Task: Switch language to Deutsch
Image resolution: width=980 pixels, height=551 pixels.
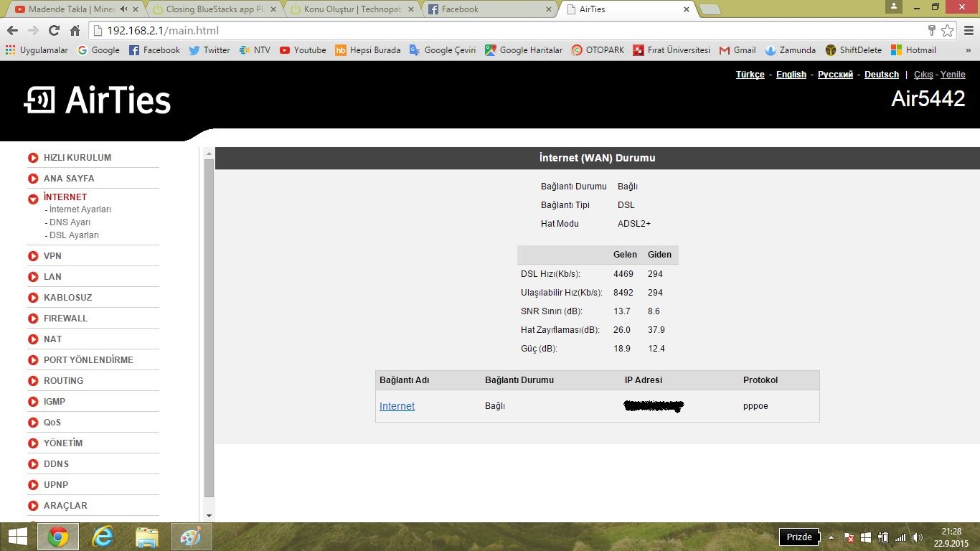Action: click(x=882, y=75)
